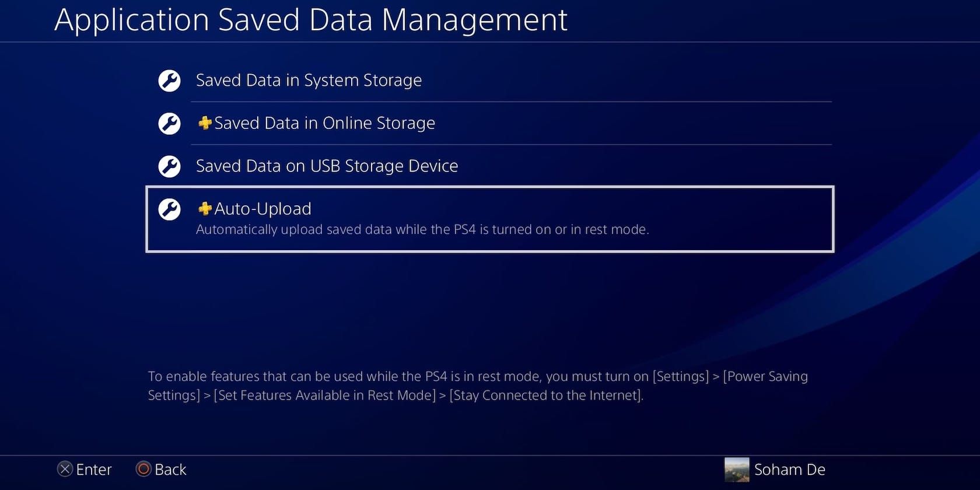
Task: Click the wrench icon beside Saved Data in System Storage
Action: pyautogui.click(x=169, y=81)
